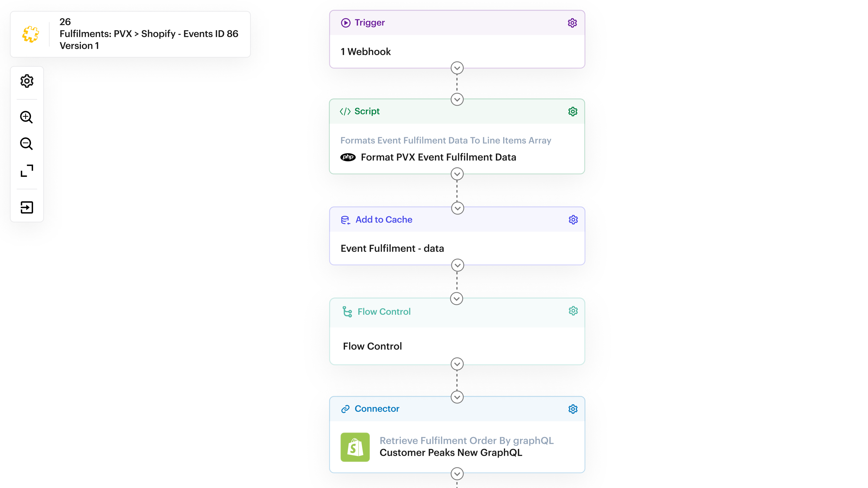Viewport: 868px width, 488px height.
Task: Click the exit flow arrow icon
Action: click(x=27, y=207)
